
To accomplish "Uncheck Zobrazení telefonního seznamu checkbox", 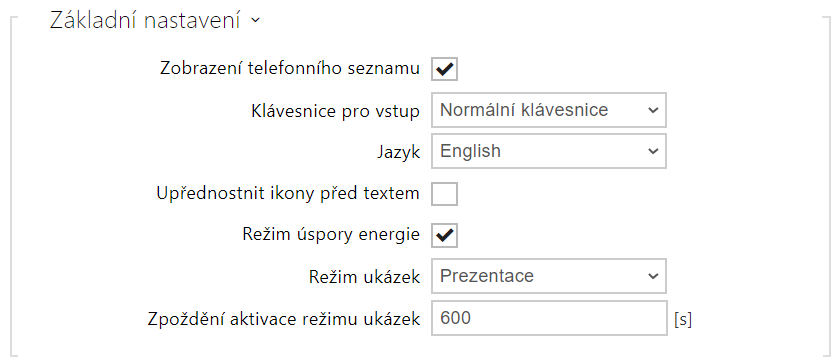I will click(445, 68).
